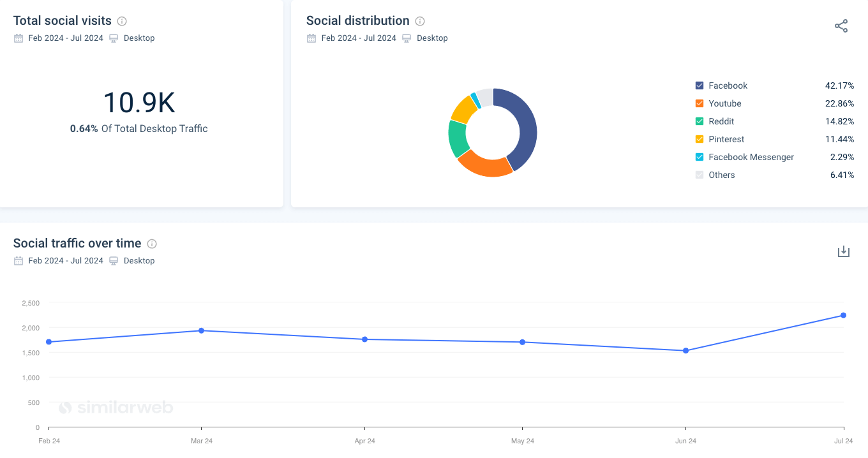Click info icon next to Social distribution
The image size is (868, 458).
(420, 21)
